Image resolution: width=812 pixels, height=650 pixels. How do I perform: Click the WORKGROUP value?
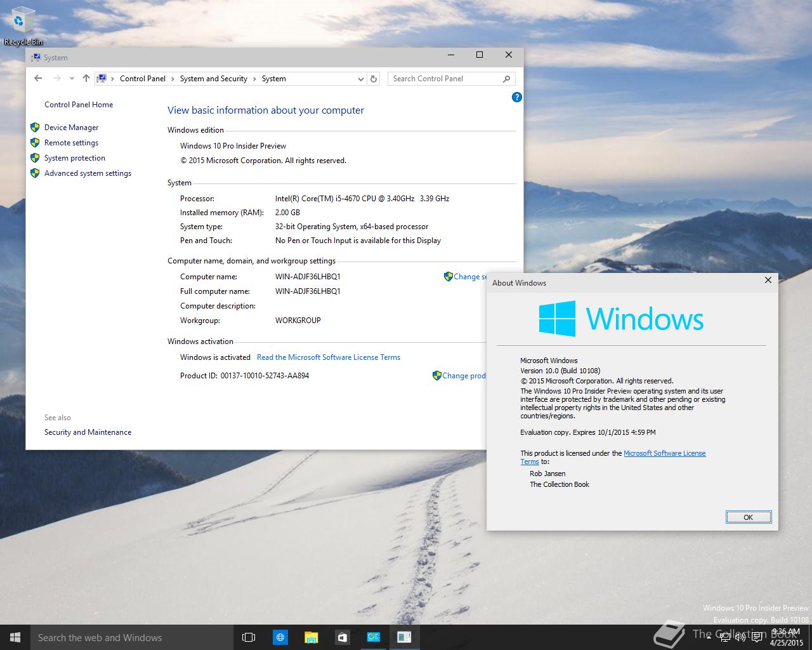coord(298,321)
